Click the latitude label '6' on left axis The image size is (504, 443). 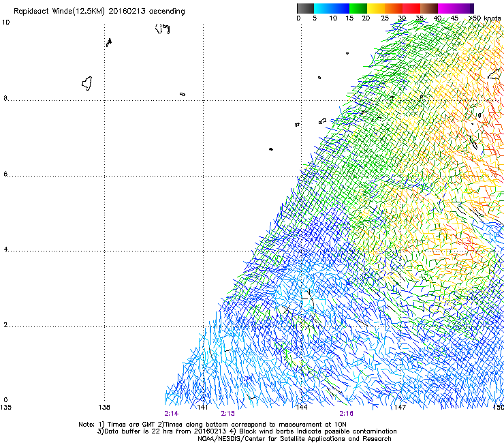click(5, 174)
